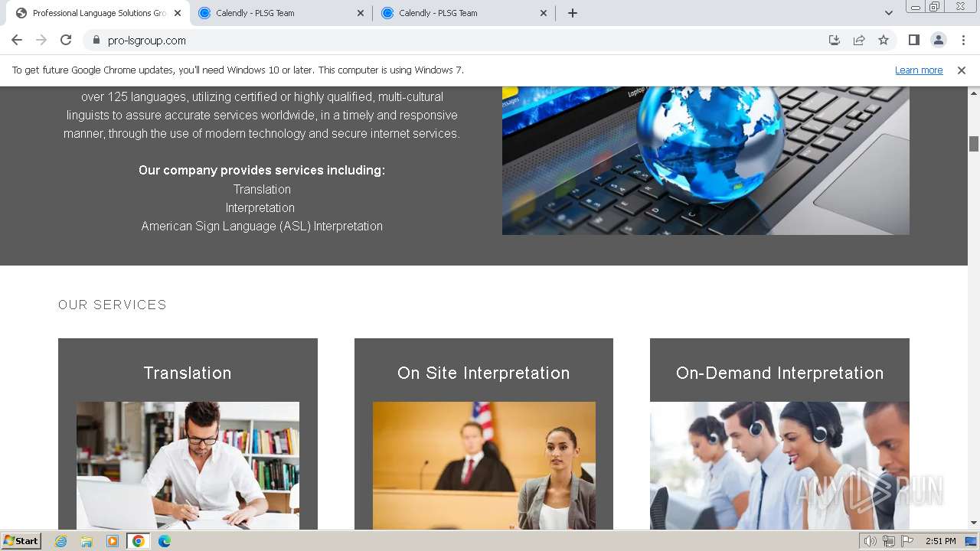Click the Translation card photo
Screen dimensions: 980x551
click(188, 465)
